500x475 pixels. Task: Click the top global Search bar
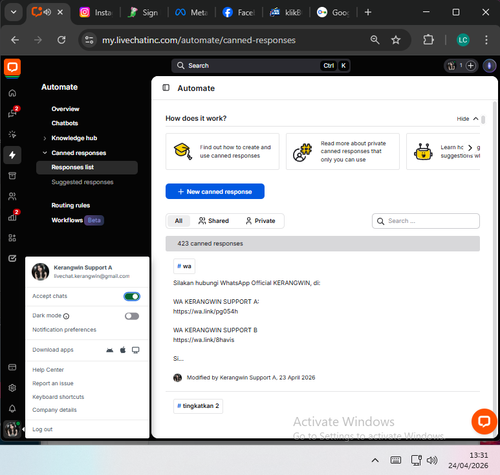coord(261,66)
